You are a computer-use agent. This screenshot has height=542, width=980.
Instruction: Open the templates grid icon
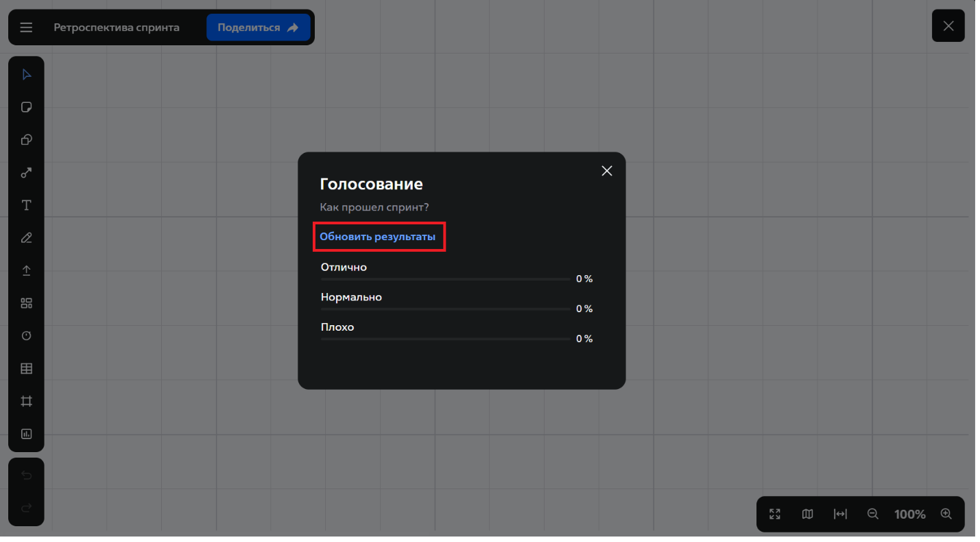click(26, 303)
